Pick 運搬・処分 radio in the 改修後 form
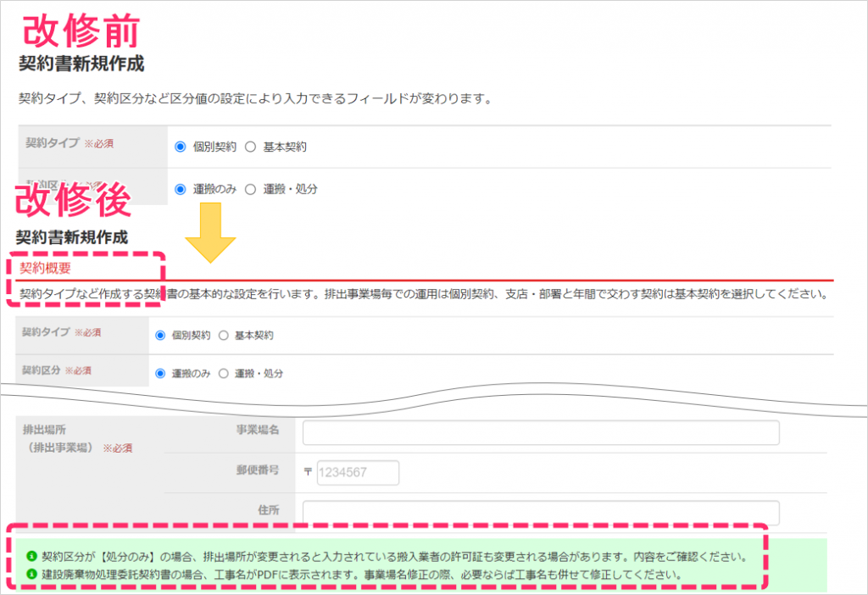Screen dimensions: 868x595 224,373
